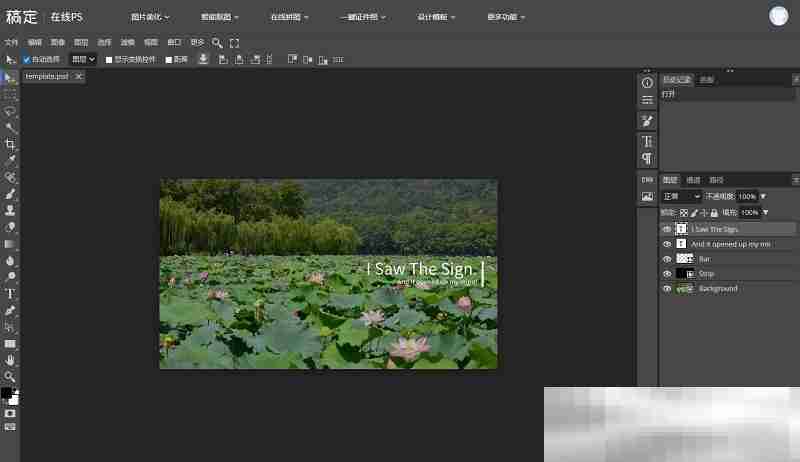Select the Crop tool
The width and height of the screenshot is (800, 462).
(9, 144)
